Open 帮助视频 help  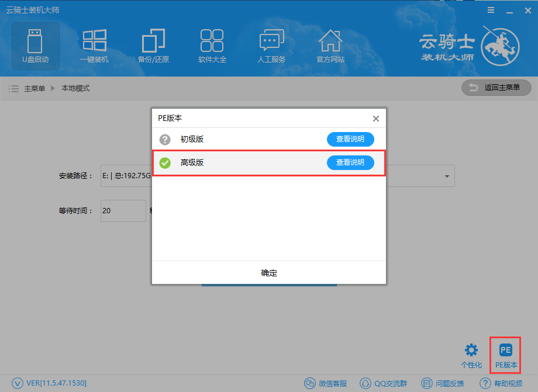501,383
